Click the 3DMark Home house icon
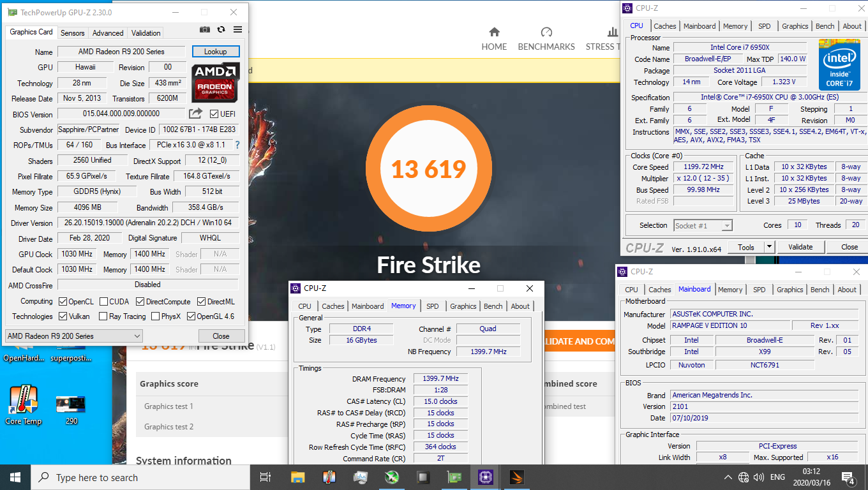The width and height of the screenshot is (868, 490). tap(494, 32)
